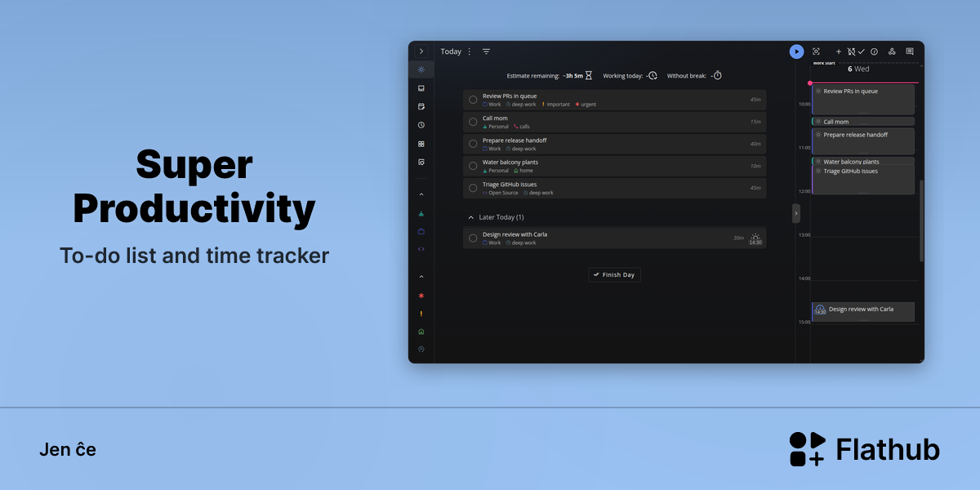The image size is (980, 490).
Task: Click the calls tag on Call mom task
Action: (521, 127)
